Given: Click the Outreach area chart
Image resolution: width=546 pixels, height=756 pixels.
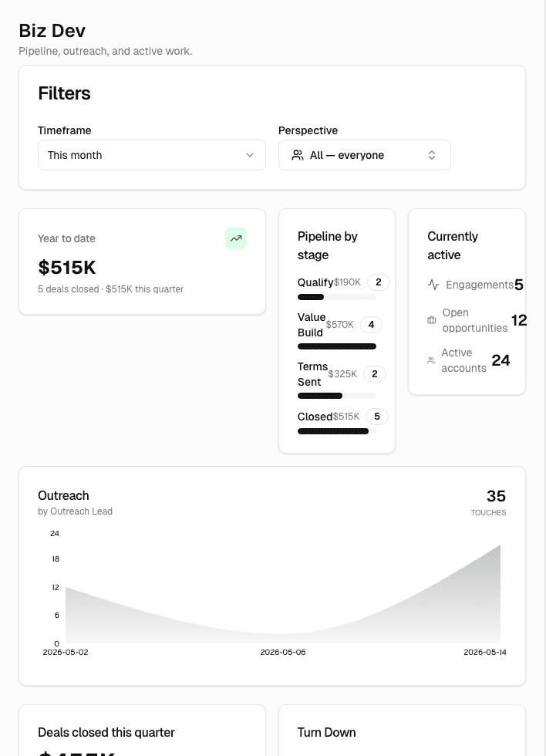Looking at the screenshot, I should 283,594.
